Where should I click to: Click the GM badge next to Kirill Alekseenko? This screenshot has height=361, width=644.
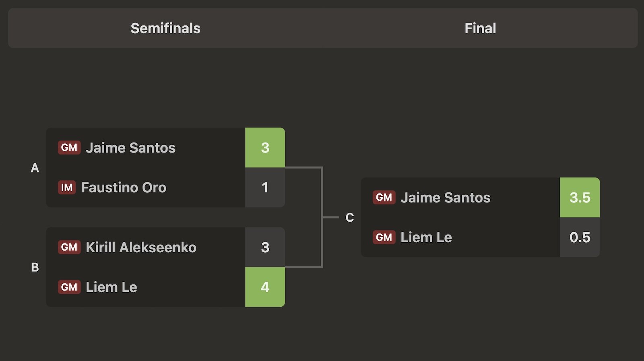click(69, 247)
